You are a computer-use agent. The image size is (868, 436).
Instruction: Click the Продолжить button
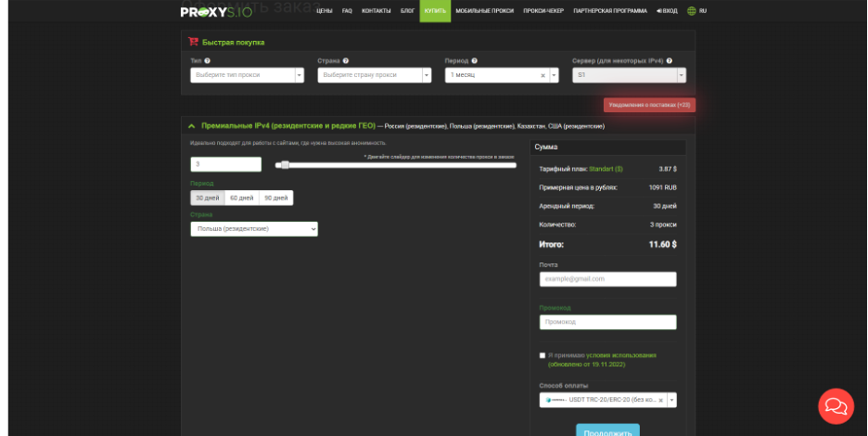(607, 430)
